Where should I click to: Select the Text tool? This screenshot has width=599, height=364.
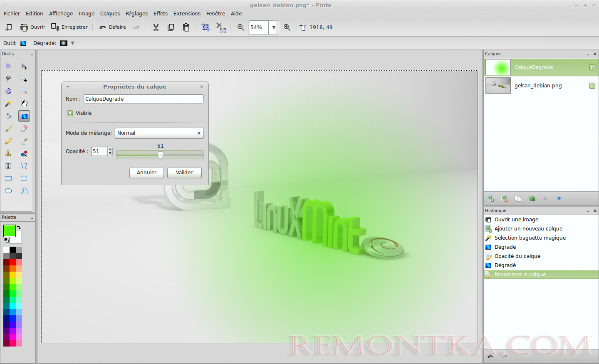click(x=8, y=166)
